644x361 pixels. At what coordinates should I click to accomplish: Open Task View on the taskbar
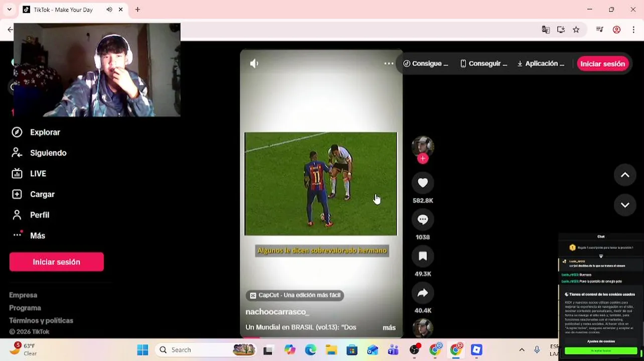click(268, 350)
